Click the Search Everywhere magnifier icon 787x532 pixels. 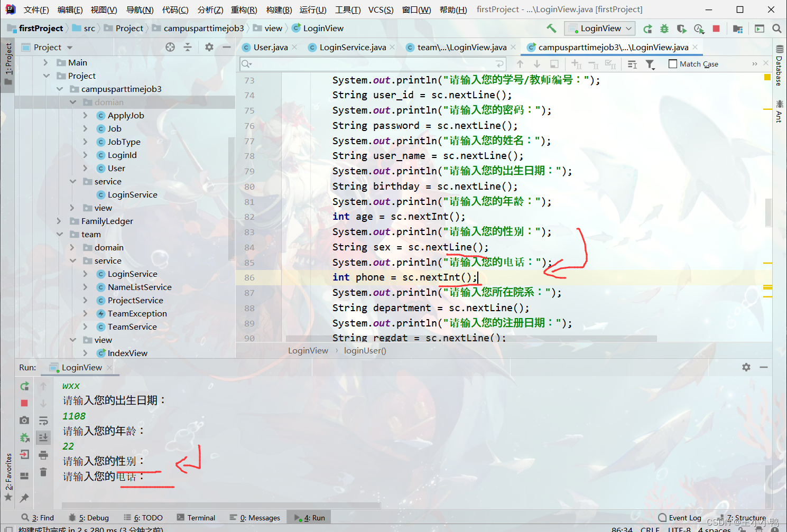[x=776, y=29]
